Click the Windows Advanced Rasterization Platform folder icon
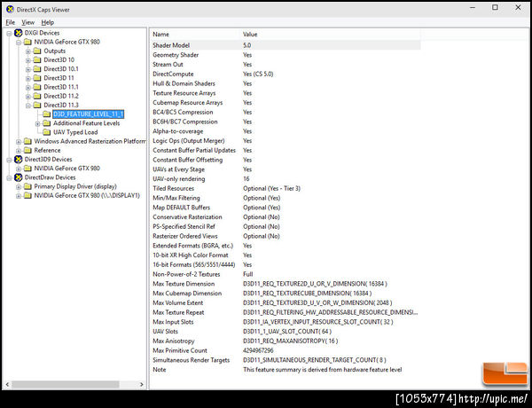Image resolution: width=532 pixels, height=408 pixels. point(27,141)
